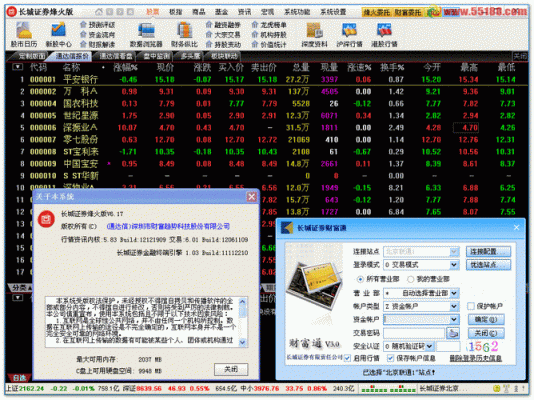Image resolution: width=534 pixels, height=400 pixels.
Task: Toggle the 保存帐户信息 checkbox
Action: pos(390,358)
